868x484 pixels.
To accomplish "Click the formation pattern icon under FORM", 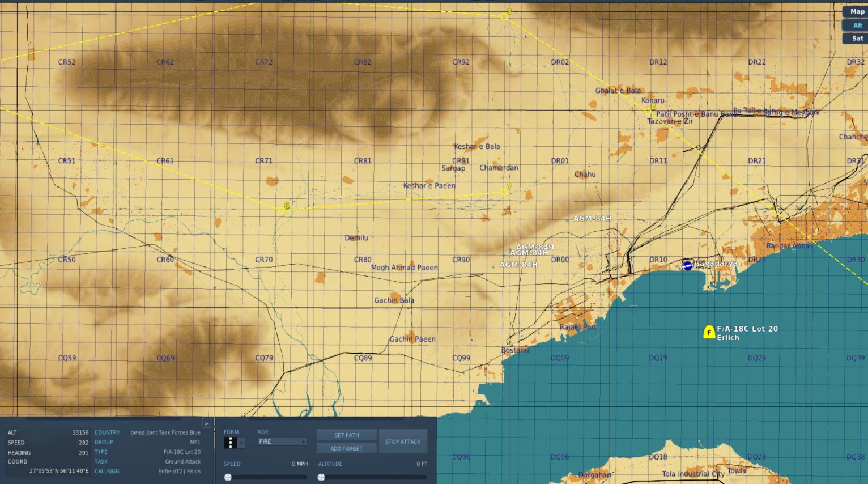I will [231, 442].
